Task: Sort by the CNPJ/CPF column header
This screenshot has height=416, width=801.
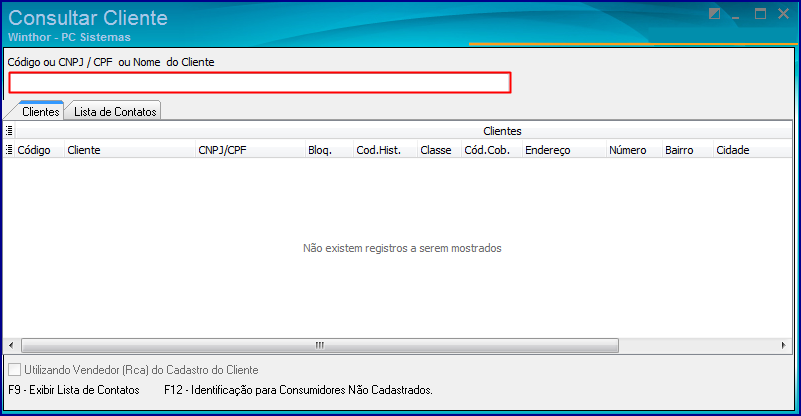Action: point(250,150)
